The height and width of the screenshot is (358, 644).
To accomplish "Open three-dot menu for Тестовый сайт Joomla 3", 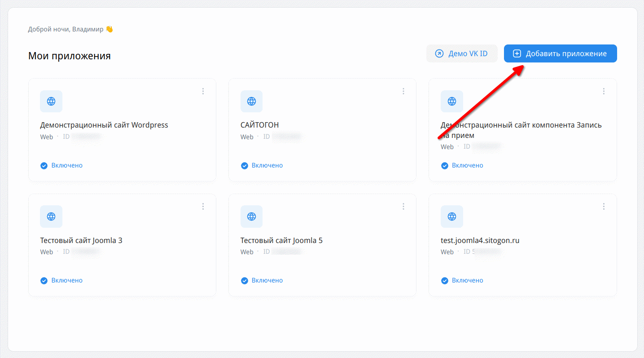I will point(203,206).
